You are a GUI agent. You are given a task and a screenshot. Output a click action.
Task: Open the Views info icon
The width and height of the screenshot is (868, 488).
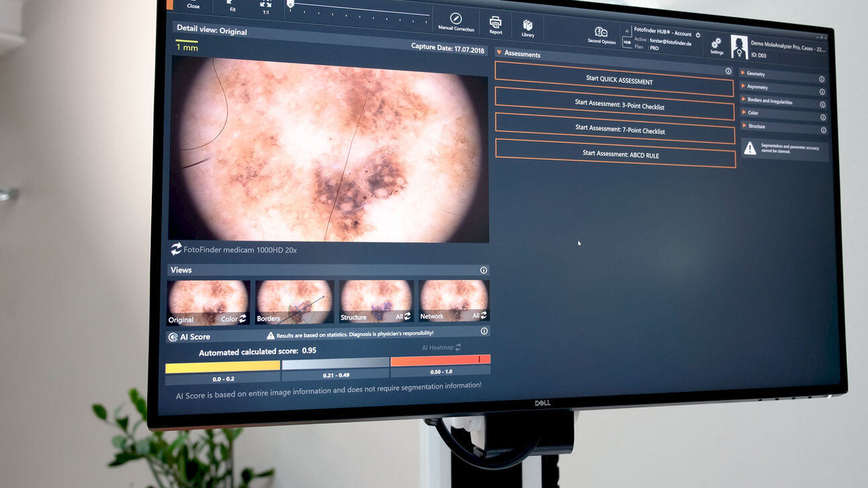point(482,270)
